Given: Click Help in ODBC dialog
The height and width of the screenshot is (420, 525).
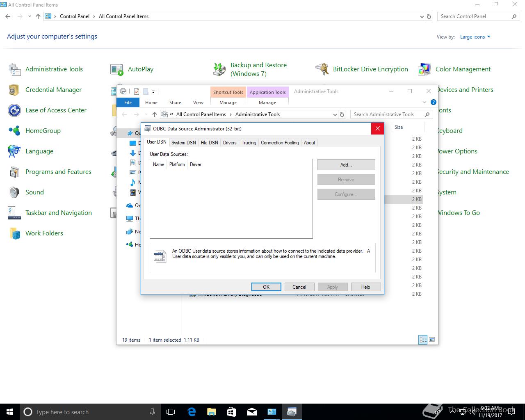Looking at the screenshot, I should click(x=366, y=287).
